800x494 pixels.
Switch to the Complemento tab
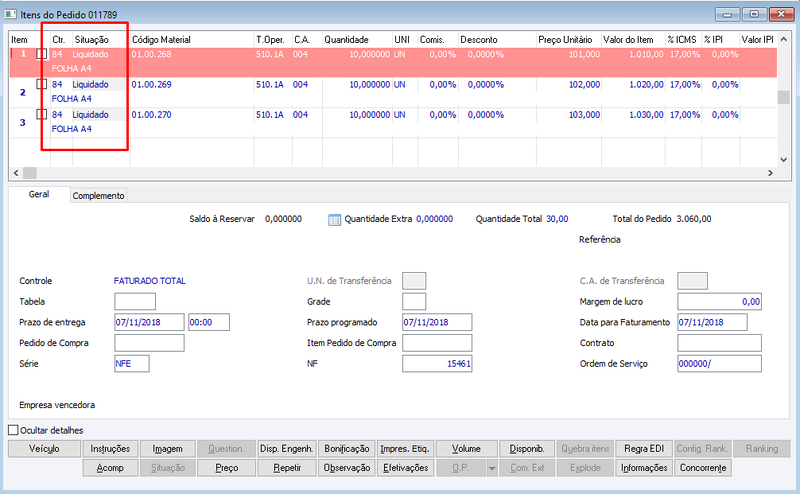point(98,195)
